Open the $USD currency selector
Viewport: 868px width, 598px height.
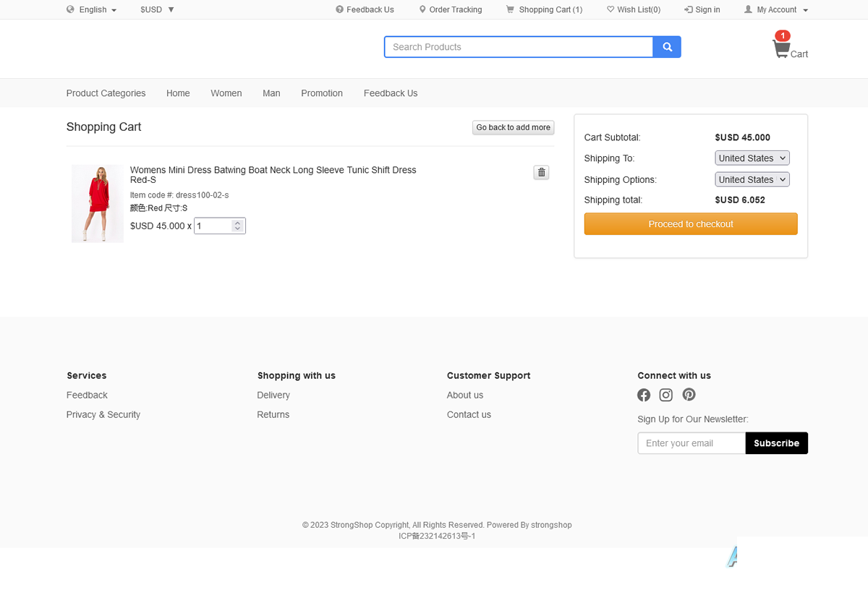click(157, 9)
